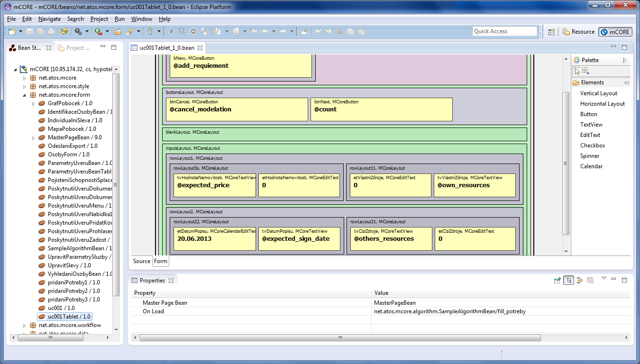Expand the net.atos.mcore.style tree node
Screen dimensions: 640x364
25,86
